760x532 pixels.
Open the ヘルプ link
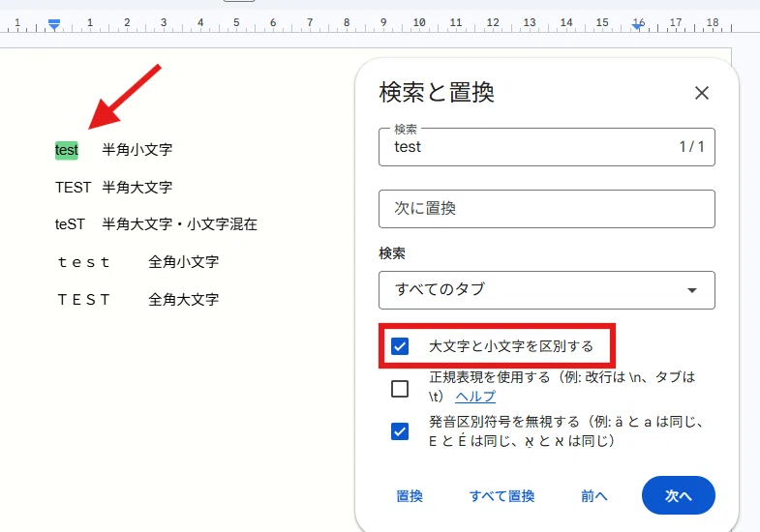coord(475,396)
